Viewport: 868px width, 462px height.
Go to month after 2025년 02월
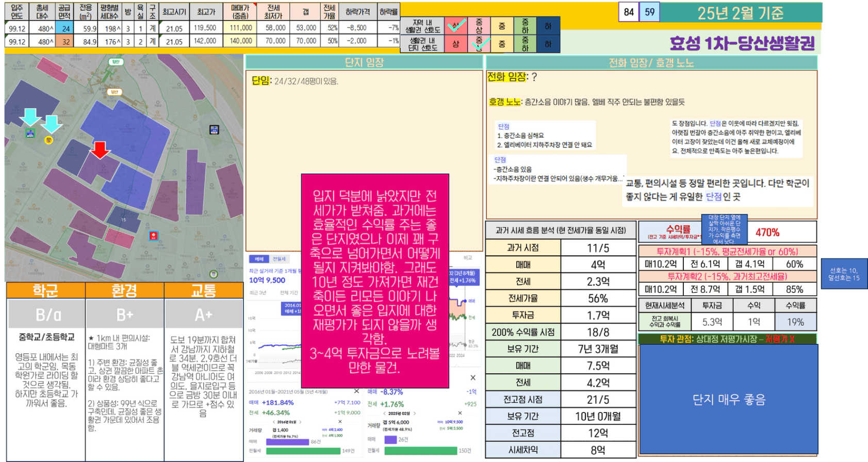point(414,414)
